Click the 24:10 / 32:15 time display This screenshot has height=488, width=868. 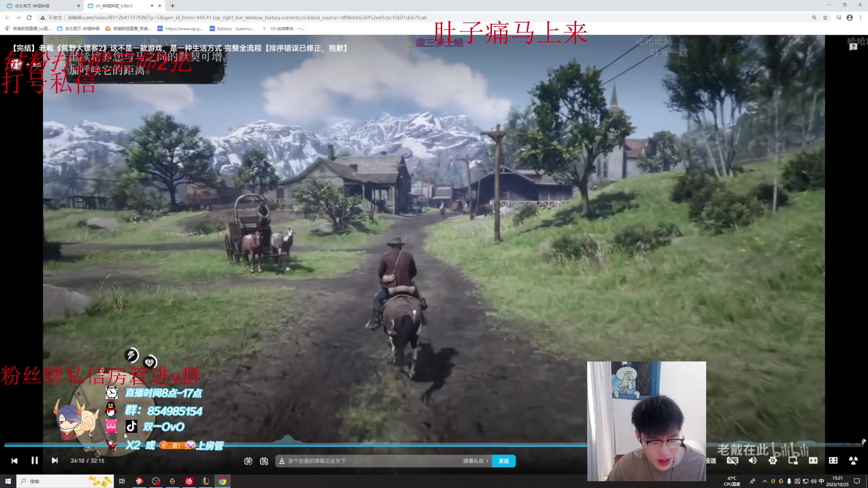point(87,461)
